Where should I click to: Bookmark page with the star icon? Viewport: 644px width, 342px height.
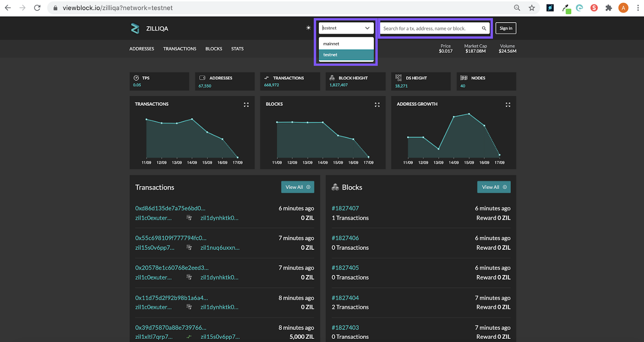coord(532,8)
